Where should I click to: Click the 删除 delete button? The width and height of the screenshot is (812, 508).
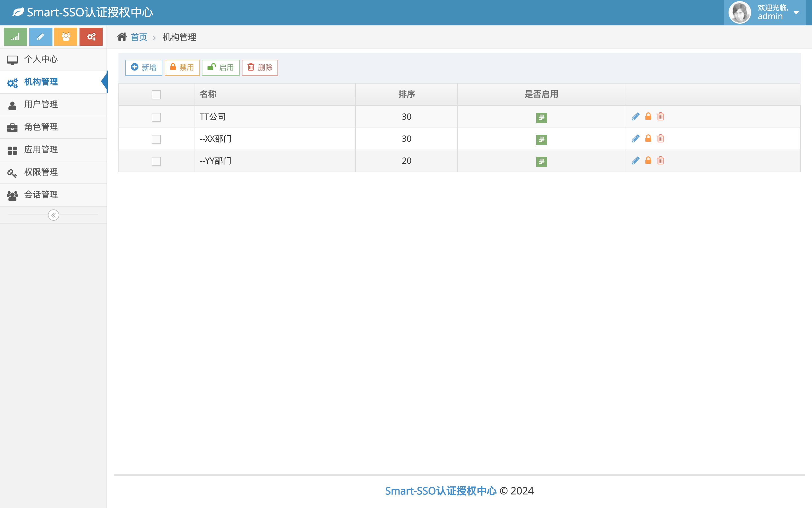tap(260, 67)
